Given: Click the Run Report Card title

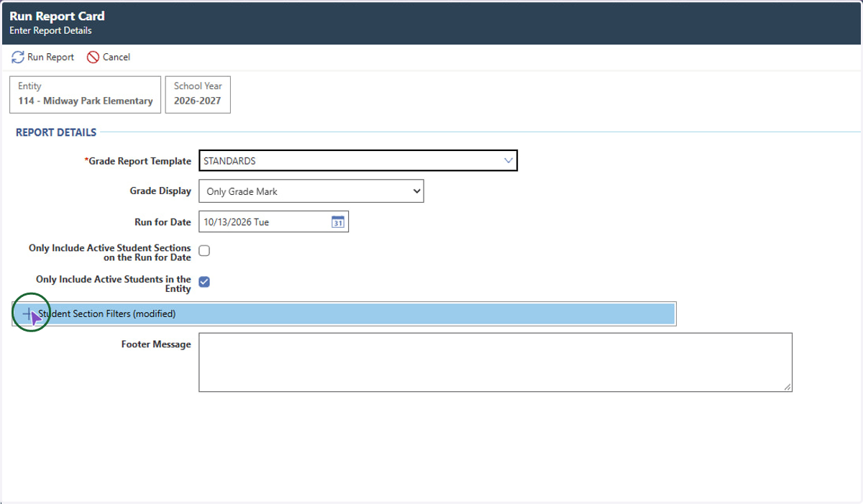Looking at the screenshot, I should [57, 16].
